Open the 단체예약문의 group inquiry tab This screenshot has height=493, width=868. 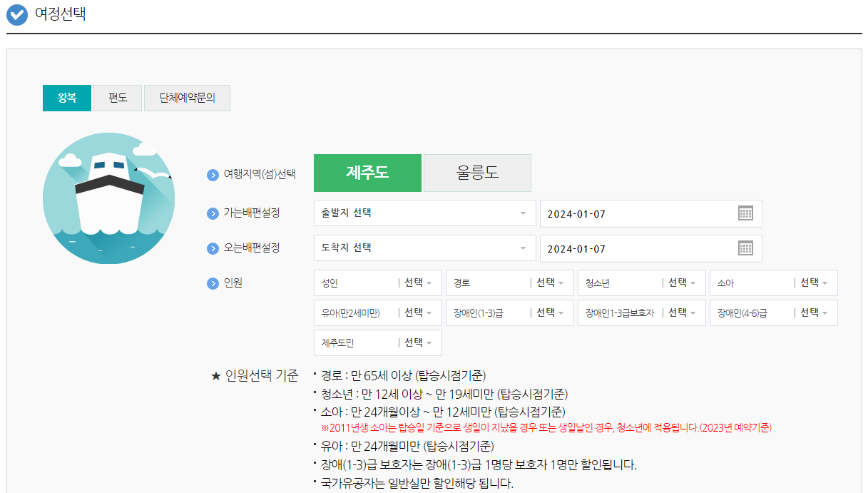tap(187, 98)
